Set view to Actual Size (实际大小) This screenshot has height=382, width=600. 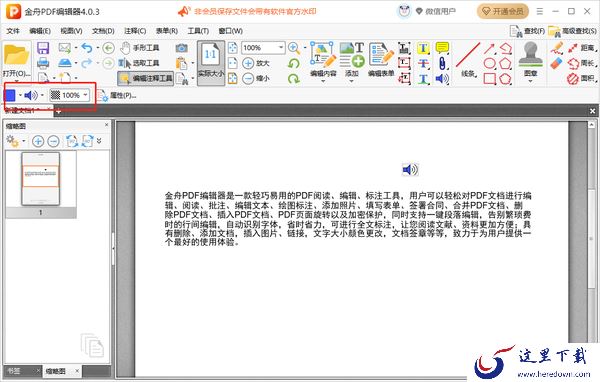211,63
